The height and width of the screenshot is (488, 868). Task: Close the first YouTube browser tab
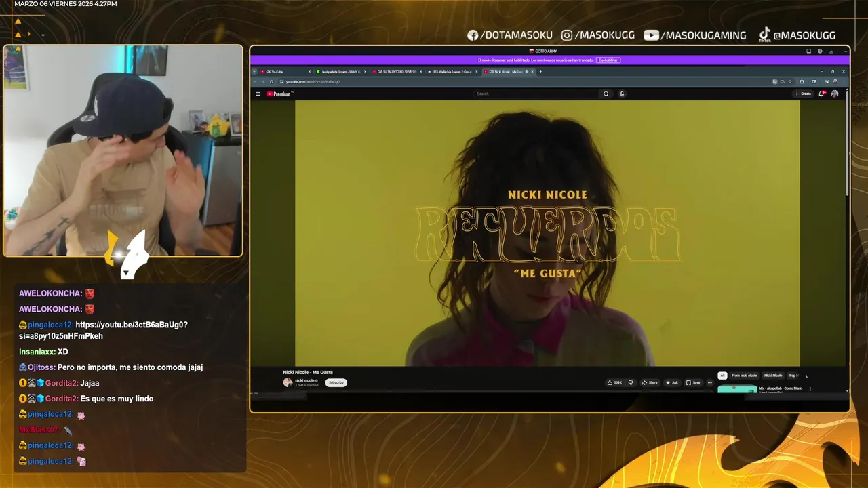310,71
